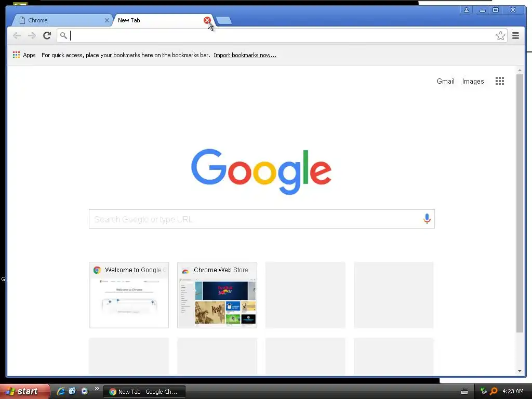The height and width of the screenshot is (399, 532).
Task: Close the Chrome tab
Action: 107,20
